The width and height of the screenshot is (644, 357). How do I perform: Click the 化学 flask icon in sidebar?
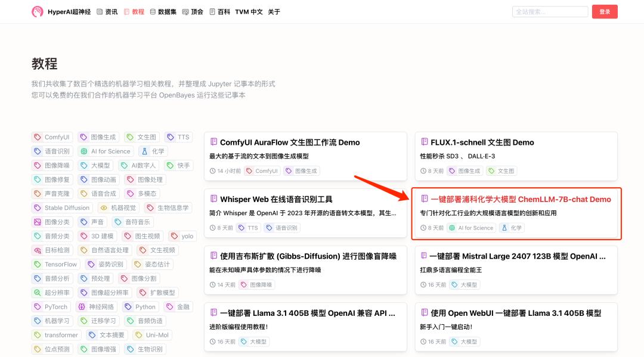click(x=144, y=151)
